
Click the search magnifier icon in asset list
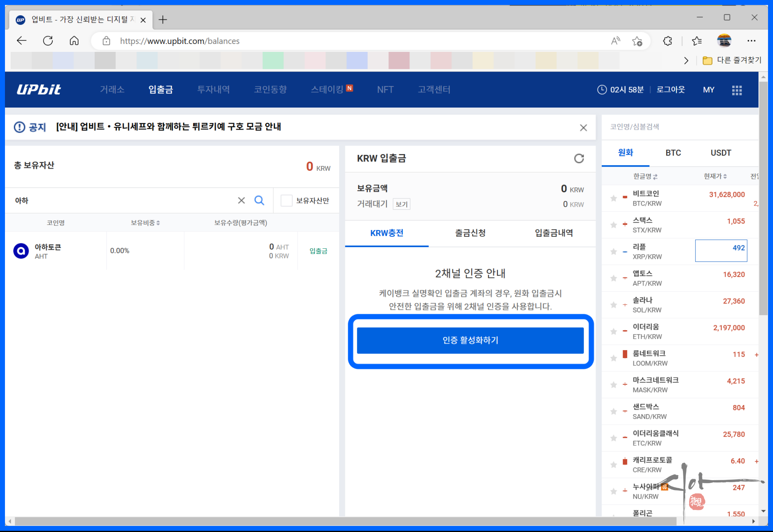pyautogui.click(x=259, y=200)
